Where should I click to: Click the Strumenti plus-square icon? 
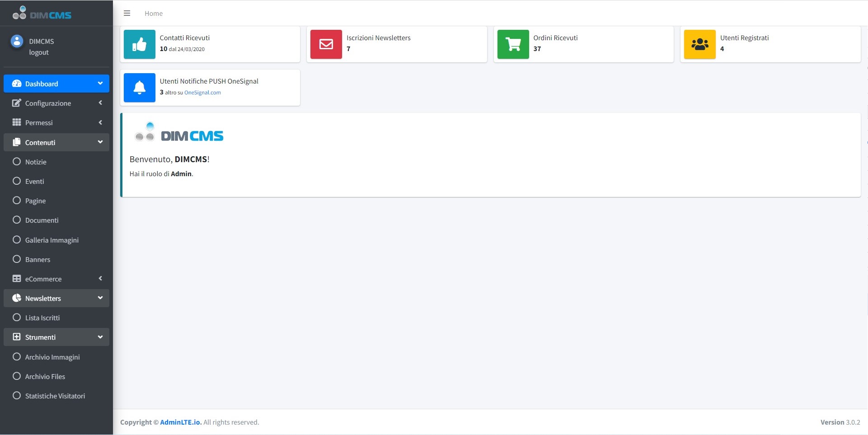tap(17, 337)
